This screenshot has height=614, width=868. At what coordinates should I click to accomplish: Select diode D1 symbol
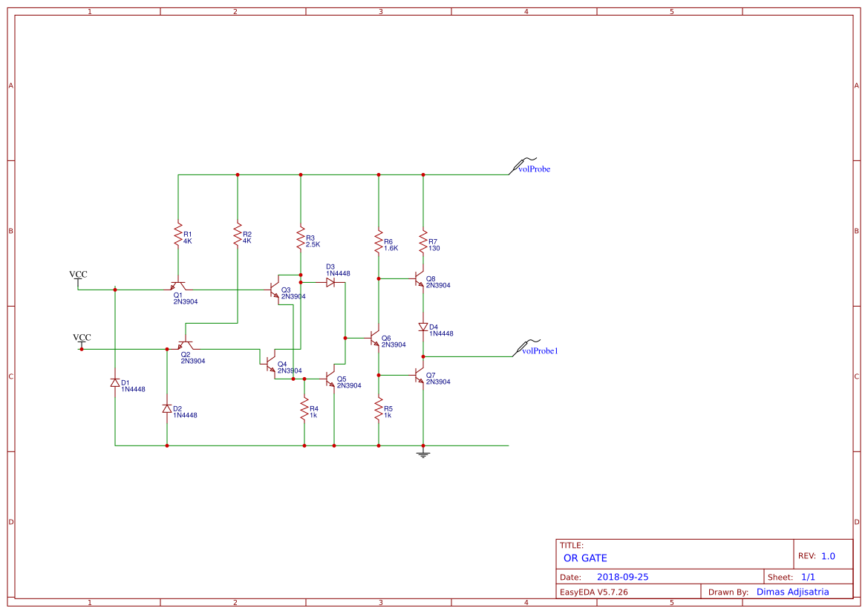pyautogui.click(x=115, y=382)
